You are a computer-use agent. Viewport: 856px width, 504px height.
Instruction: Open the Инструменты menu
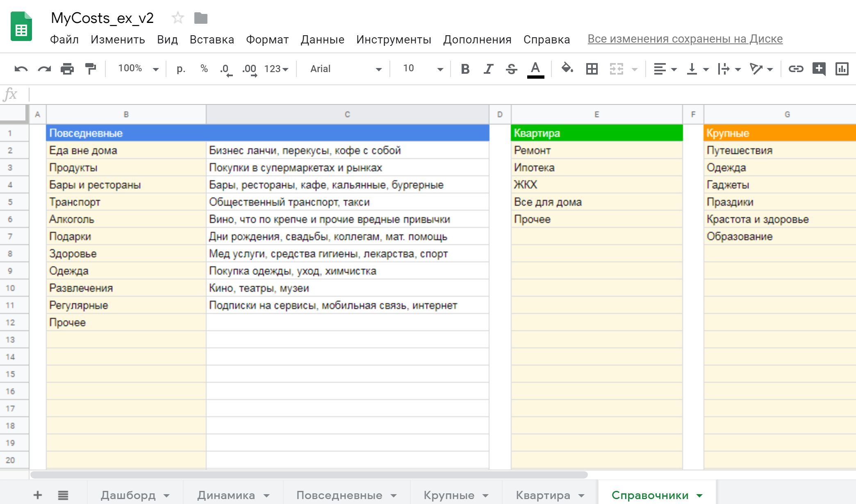[x=394, y=39]
